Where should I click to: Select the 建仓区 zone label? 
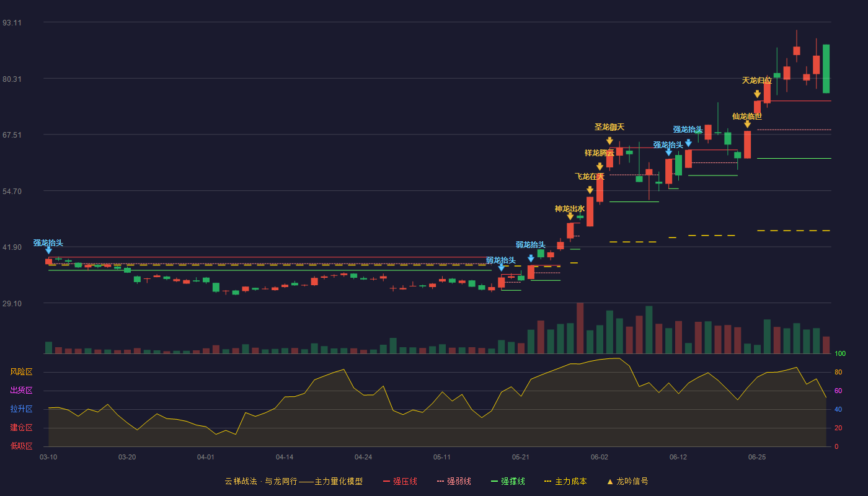21,428
